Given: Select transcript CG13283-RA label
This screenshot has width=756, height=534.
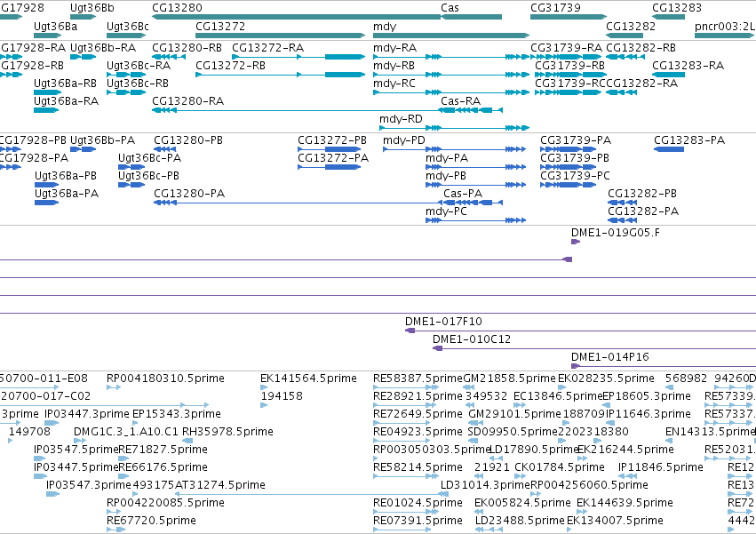Looking at the screenshot, I should pos(688,66).
